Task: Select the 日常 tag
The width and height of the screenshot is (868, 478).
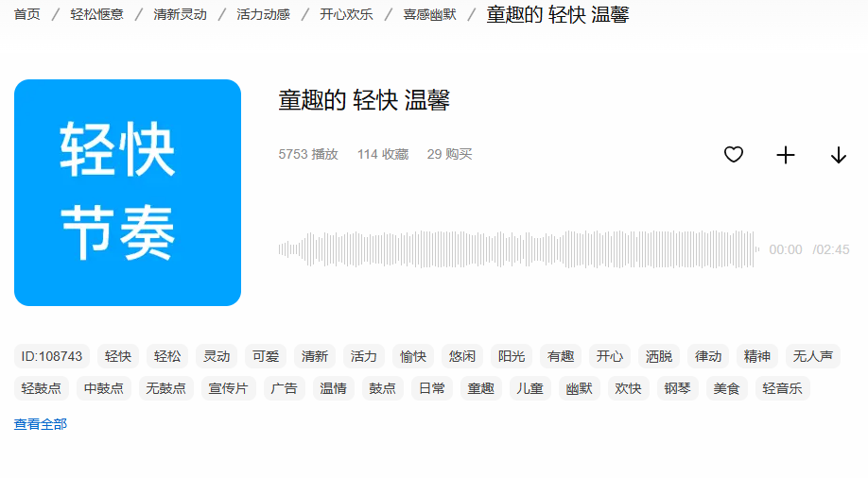Action: click(x=432, y=388)
